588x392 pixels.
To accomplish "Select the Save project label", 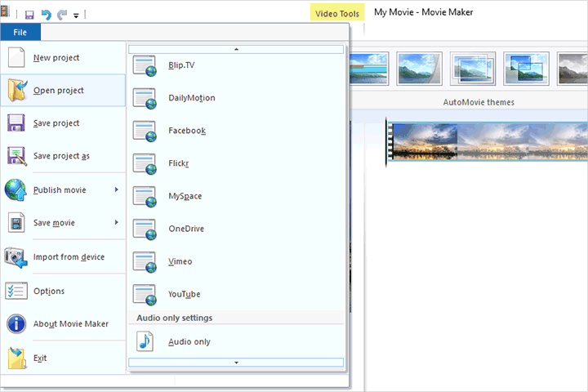I will 56,123.
